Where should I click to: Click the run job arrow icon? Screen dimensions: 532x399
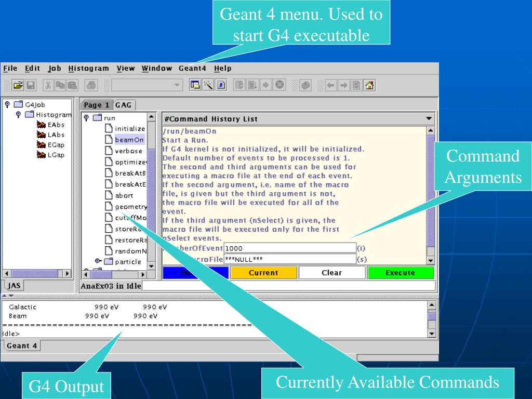pos(266,85)
